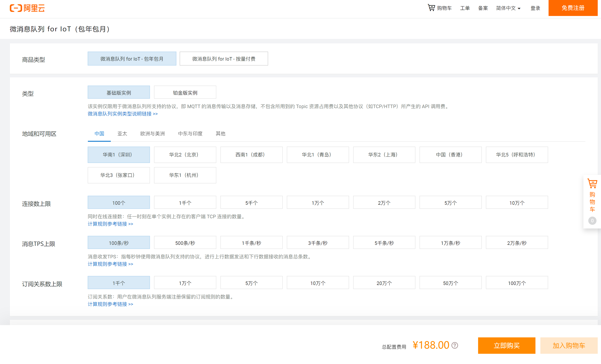
Task: Switch to the 欧洲与美洲 region tab
Action: 152,134
